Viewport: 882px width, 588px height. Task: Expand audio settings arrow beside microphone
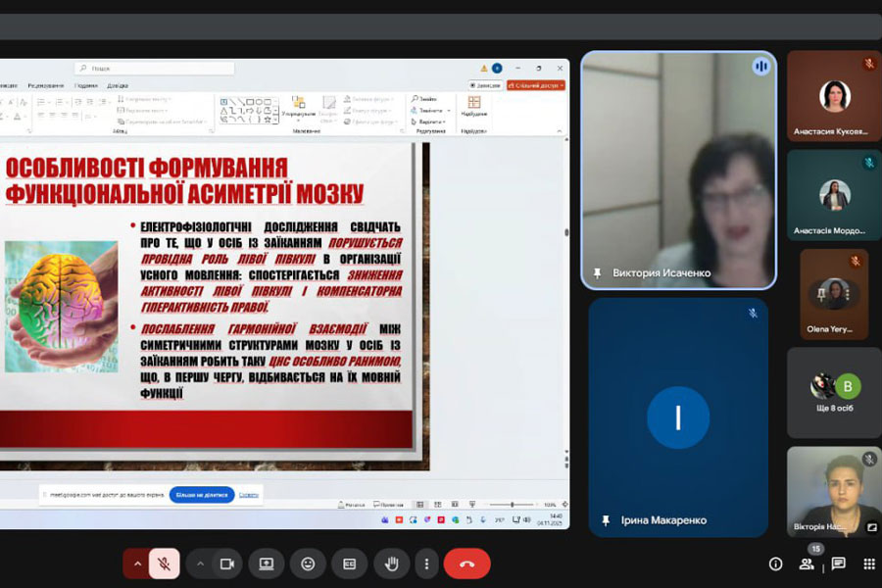(x=137, y=563)
